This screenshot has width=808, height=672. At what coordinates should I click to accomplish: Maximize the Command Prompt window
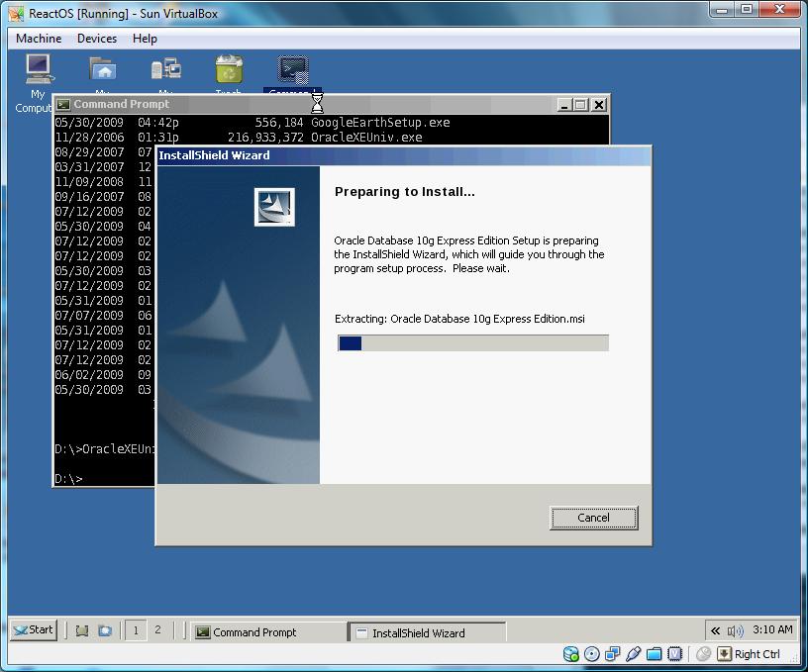point(580,105)
